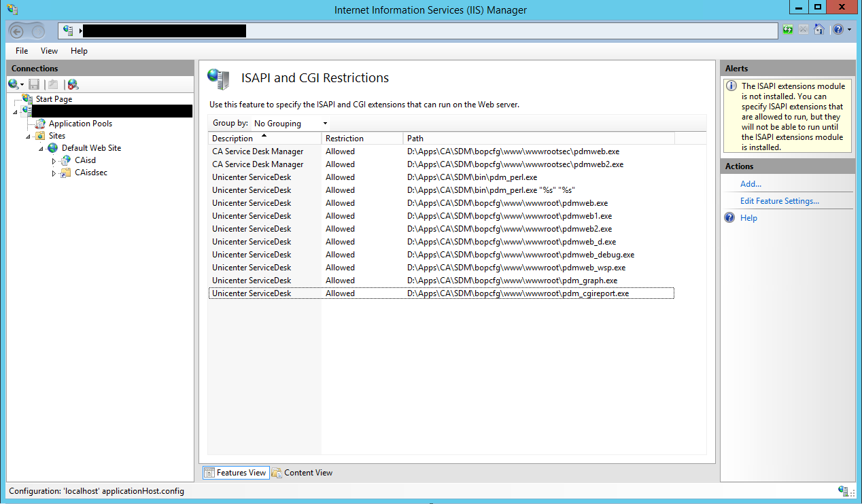
Task: Click the Save Connections disk icon
Action: point(34,84)
